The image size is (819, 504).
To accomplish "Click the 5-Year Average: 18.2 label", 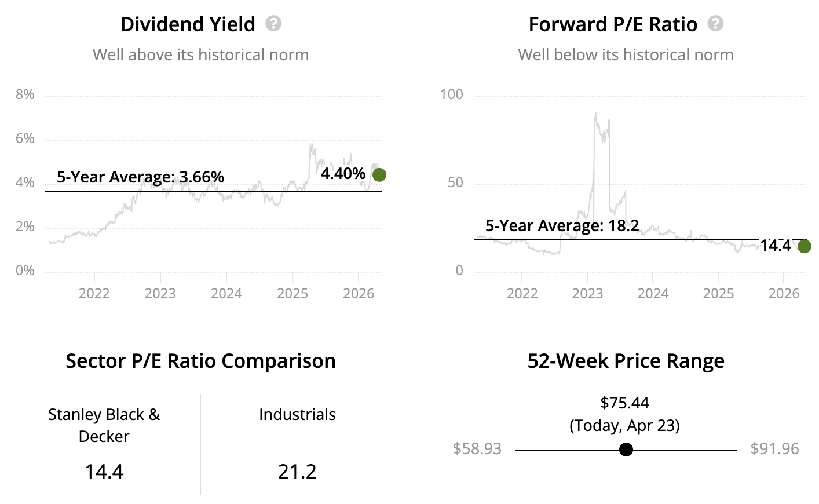I will 562,225.
